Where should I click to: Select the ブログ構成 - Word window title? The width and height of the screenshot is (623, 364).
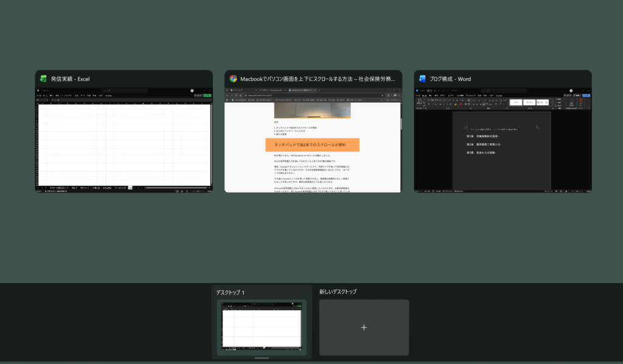450,79
